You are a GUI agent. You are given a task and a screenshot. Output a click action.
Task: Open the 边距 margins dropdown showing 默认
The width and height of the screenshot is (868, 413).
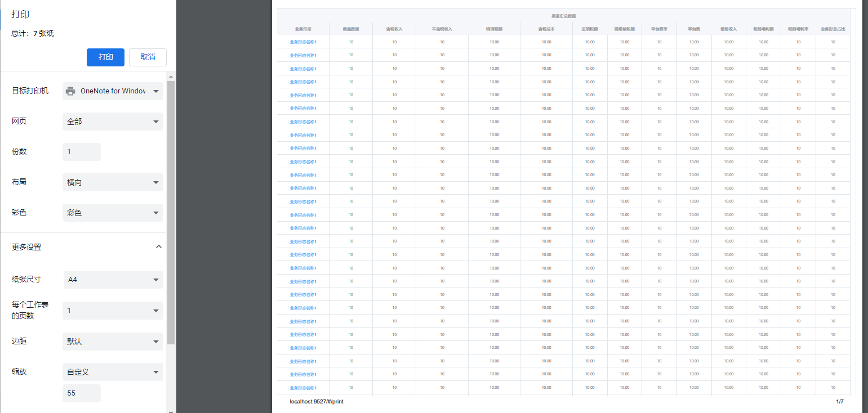coord(113,342)
